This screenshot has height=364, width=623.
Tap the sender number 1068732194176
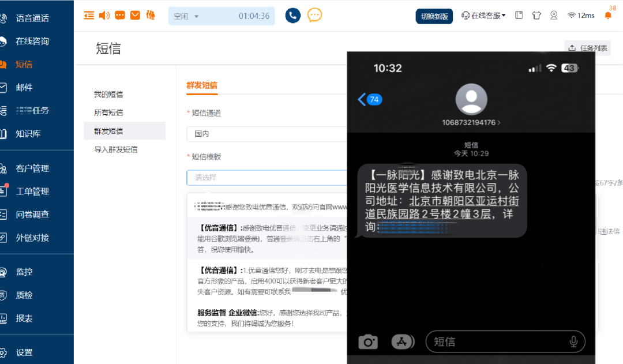(471, 122)
